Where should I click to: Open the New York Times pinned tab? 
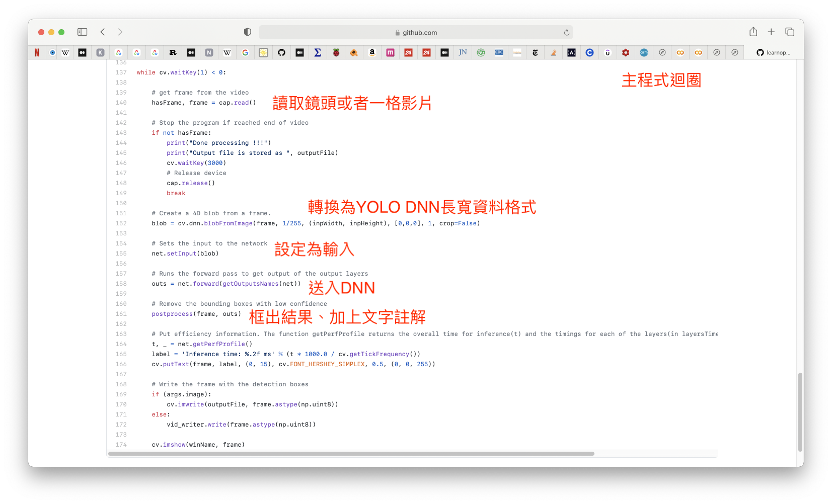pyautogui.click(x=535, y=52)
